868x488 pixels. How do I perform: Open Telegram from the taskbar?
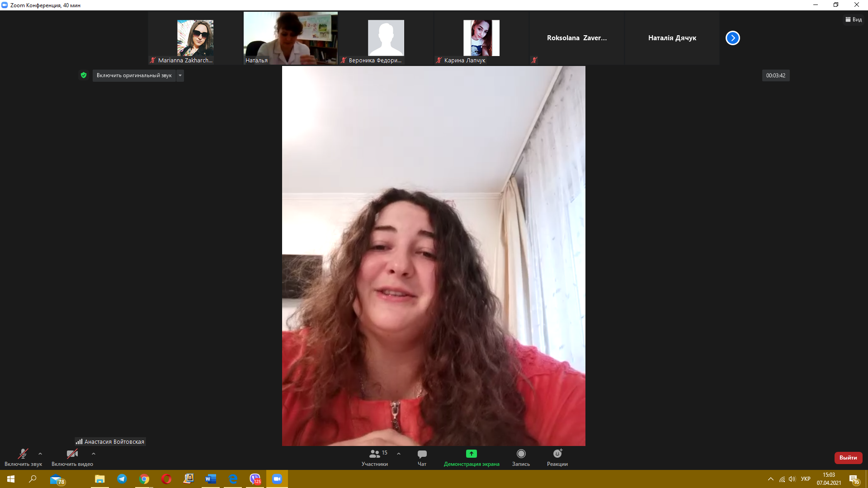(x=122, y=479)
